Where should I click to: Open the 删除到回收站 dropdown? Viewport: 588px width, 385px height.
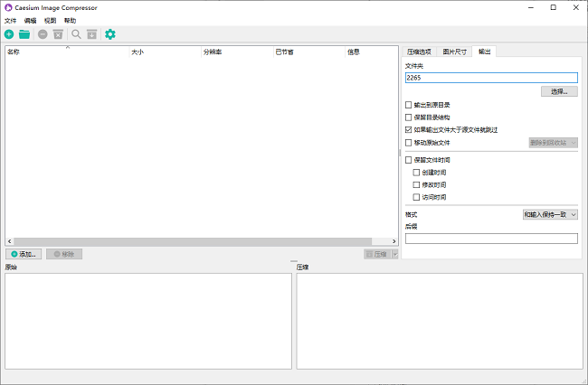(x=553, y=143)
